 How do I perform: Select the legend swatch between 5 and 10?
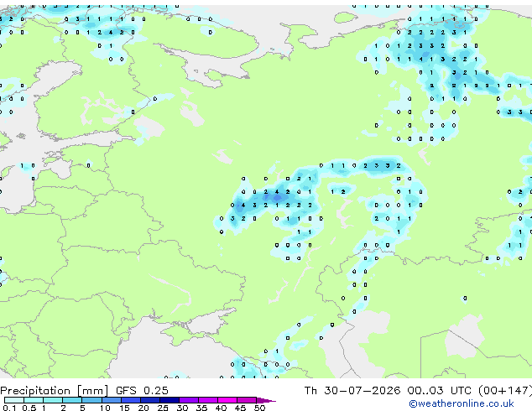(91, 400)
